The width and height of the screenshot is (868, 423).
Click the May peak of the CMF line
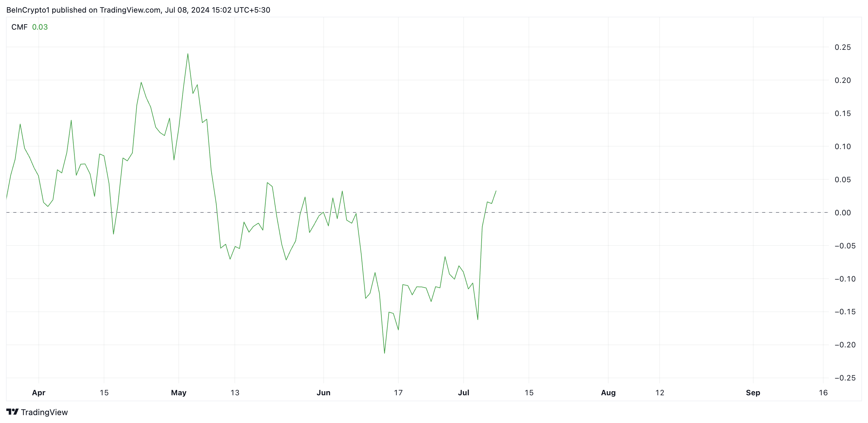point(188,54)
